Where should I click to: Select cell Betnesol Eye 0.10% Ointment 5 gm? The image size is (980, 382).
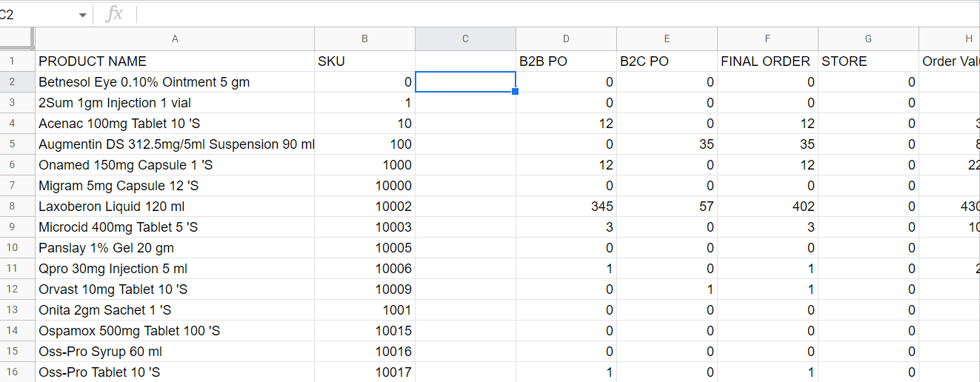[x=175, y=82]
